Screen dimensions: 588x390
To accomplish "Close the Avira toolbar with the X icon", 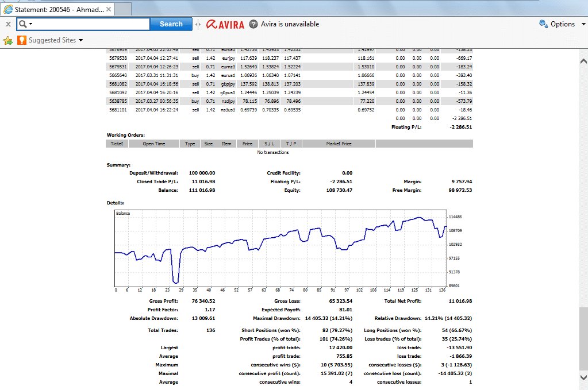I will (x=8, y=24).
